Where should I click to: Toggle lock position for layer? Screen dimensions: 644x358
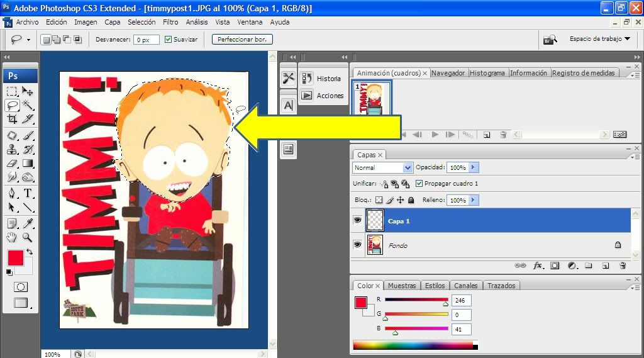400,200
